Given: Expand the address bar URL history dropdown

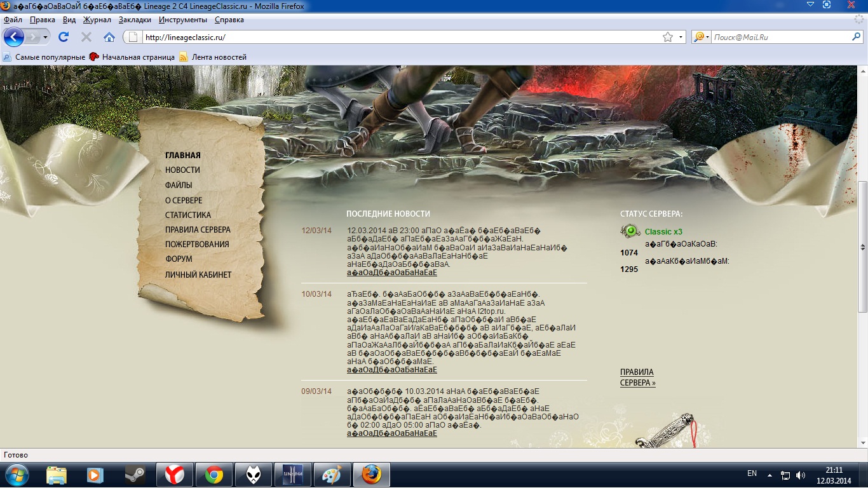Looking at the screenshot, I should tap(681, 37).
